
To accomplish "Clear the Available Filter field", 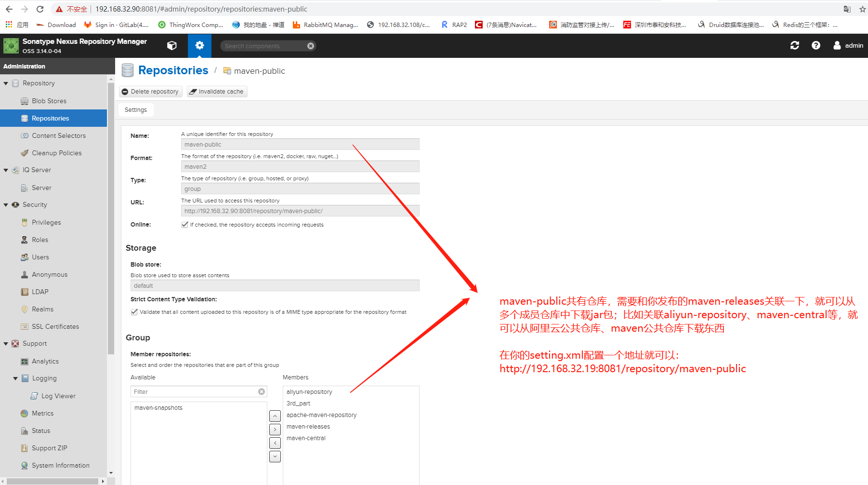I will point(262,391).
